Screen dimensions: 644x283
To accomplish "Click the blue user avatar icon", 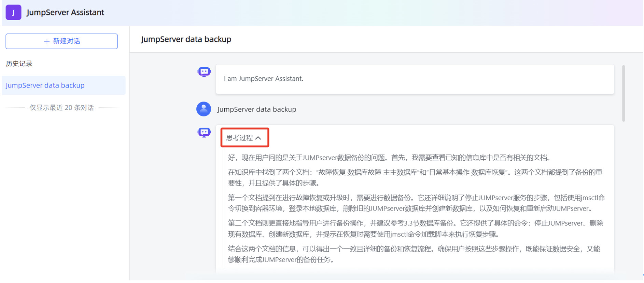I will click(204, 109).
